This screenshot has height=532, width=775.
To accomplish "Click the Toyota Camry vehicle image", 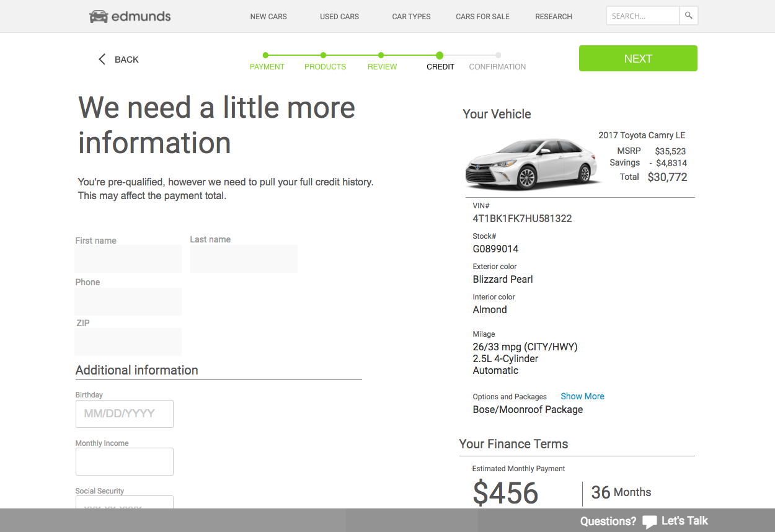I will click(x=532, y=164).
